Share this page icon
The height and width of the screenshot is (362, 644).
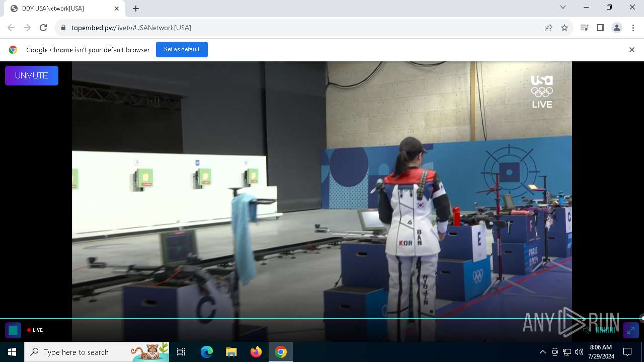coord(548,28)
